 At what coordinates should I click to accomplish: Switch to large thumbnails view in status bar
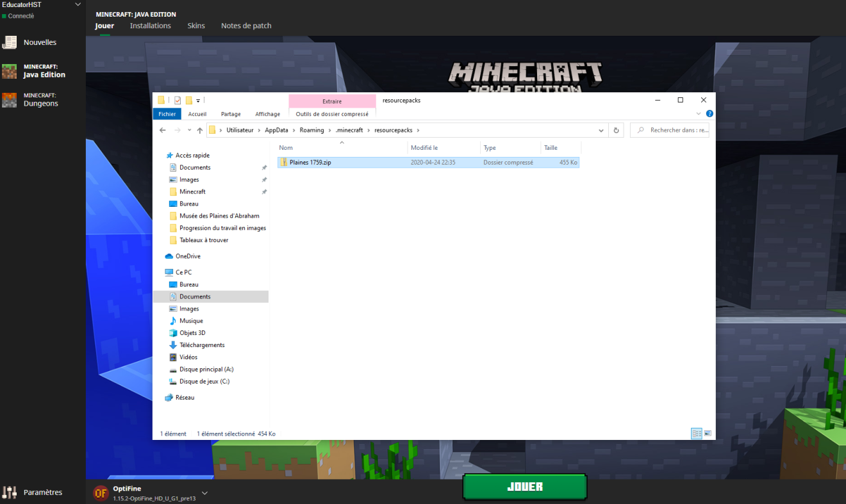[708, 434]
